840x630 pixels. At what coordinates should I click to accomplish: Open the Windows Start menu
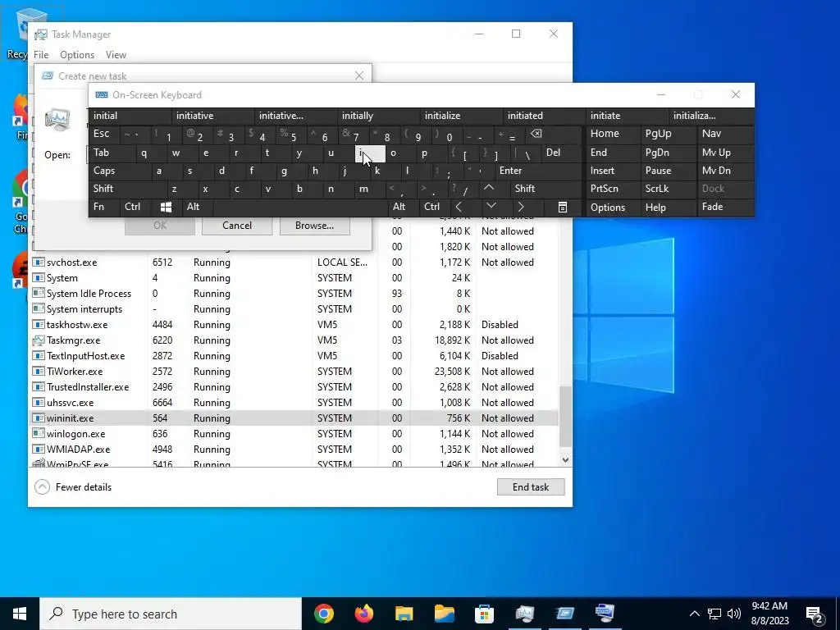coord(20,614)
